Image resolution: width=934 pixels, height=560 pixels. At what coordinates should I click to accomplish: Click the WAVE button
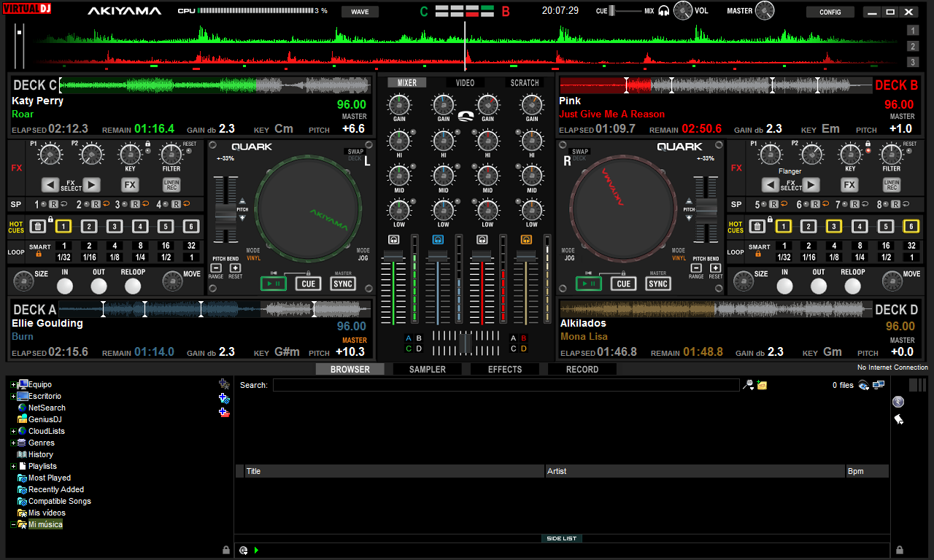360,12
